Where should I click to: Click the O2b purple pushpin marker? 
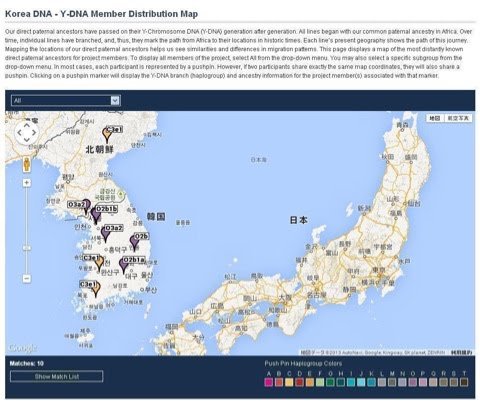[x=134, y=242]
